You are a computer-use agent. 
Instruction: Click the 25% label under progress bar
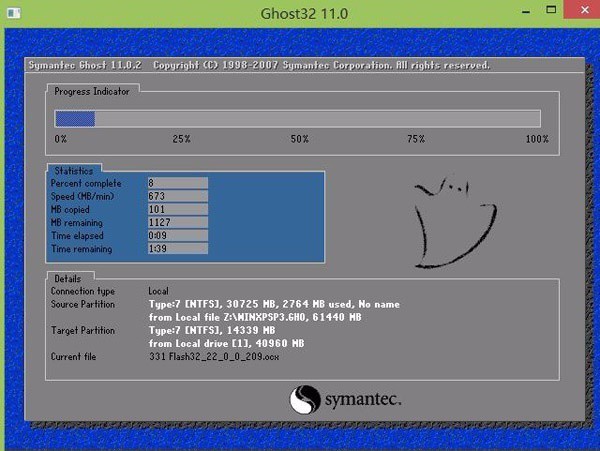181,139
